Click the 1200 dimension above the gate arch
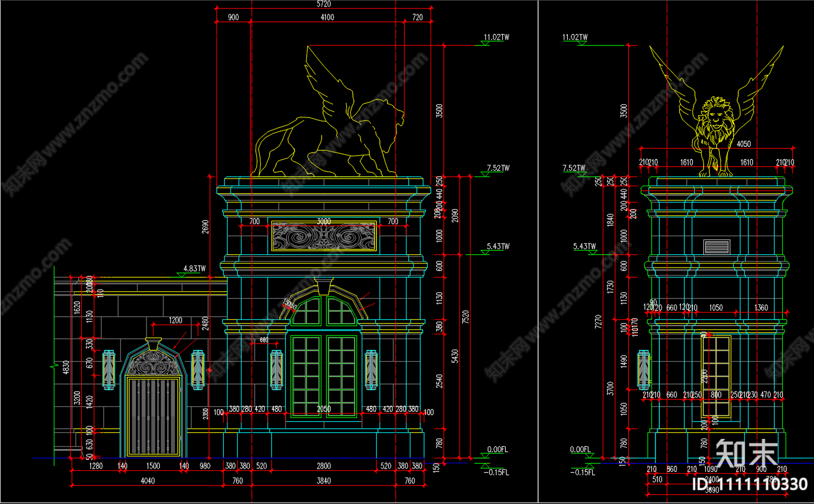The image size is (814, 504). tap(175, 320)
